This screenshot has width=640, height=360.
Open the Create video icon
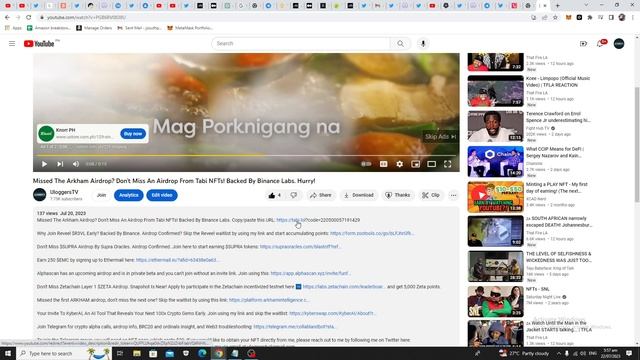tap(583, 44)
